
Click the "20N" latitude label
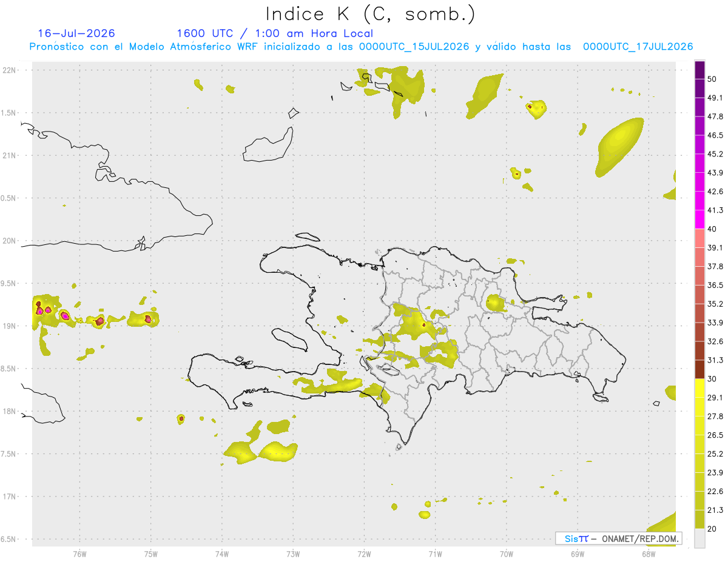[10, 241]
